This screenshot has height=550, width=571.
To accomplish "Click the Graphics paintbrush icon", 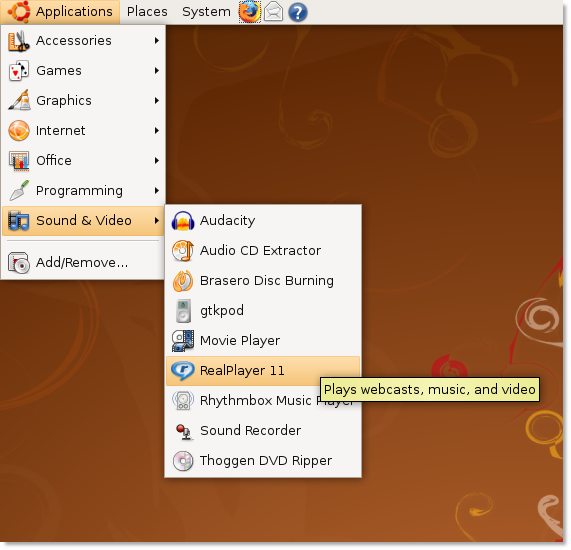I will point(19,101).
